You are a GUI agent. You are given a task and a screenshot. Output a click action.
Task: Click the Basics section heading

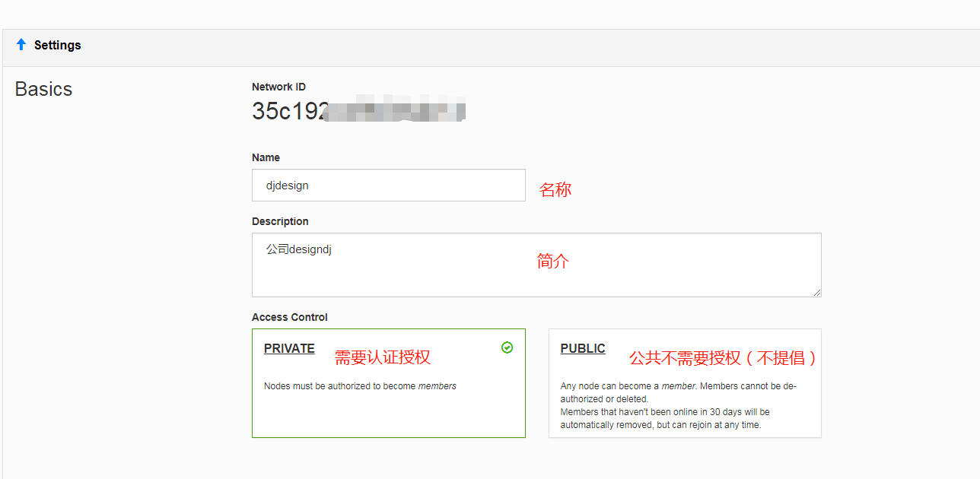[x=43, y=89]
